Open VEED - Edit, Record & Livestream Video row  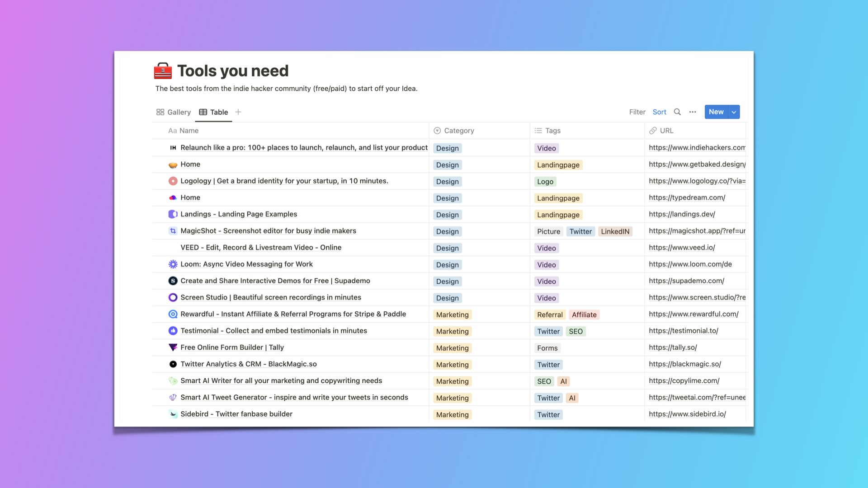coord(261,248)
